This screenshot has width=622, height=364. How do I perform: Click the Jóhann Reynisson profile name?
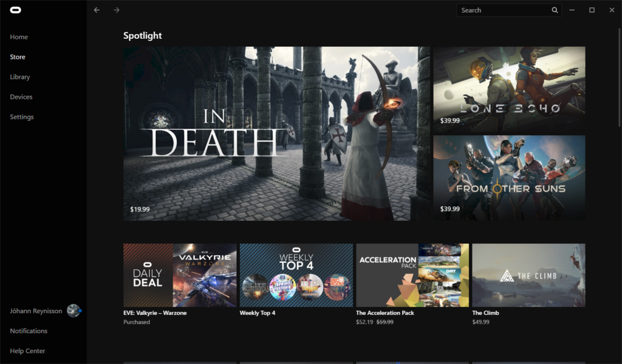point(36,311)
